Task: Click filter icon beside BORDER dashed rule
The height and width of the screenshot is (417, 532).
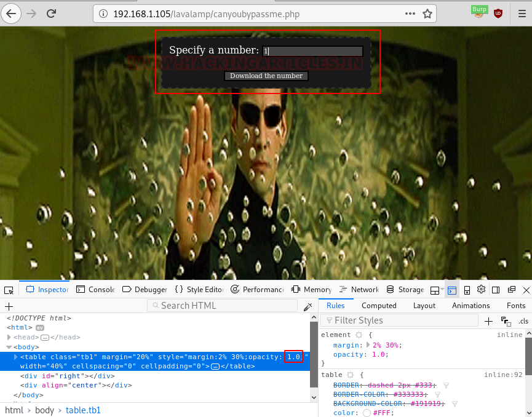Action: point(446,386)
